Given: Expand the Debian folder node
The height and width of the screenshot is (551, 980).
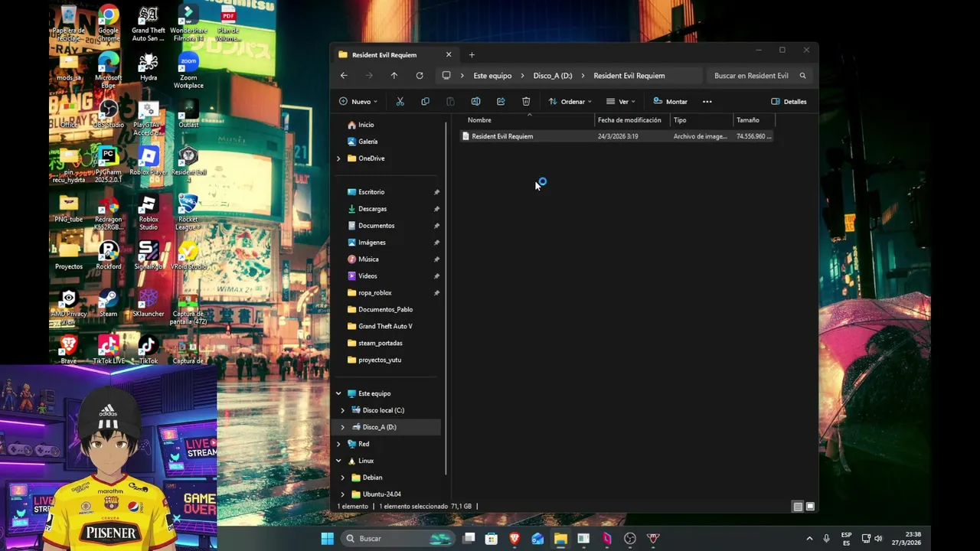Looking at the screenshot, I should coord(343,478).
